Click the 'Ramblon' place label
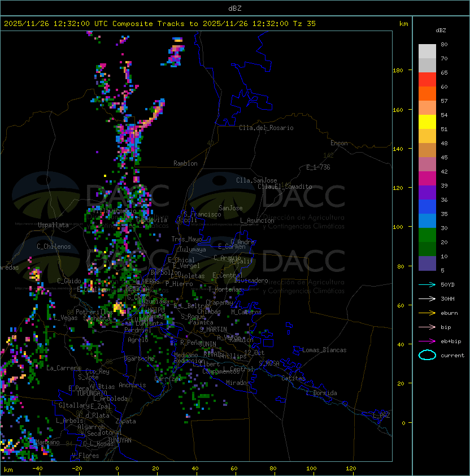 185,163
